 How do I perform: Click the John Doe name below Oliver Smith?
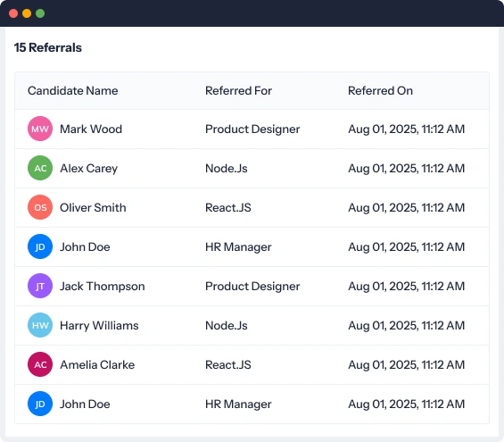85,246
